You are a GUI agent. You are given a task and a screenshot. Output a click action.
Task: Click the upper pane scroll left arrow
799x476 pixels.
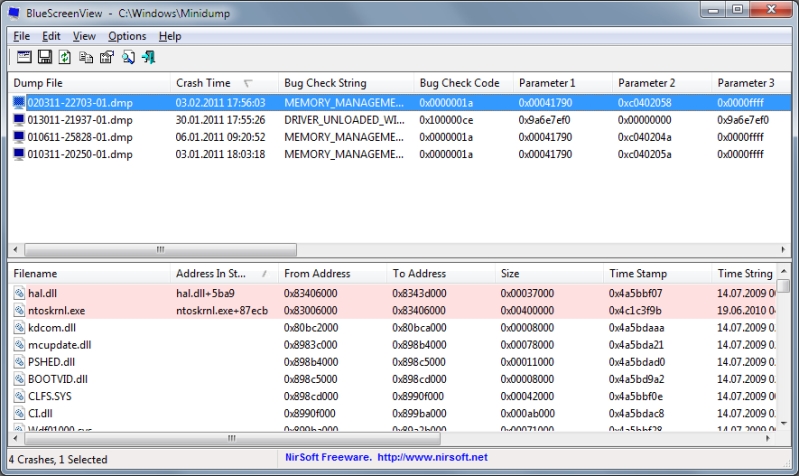(x=16, y=250)
